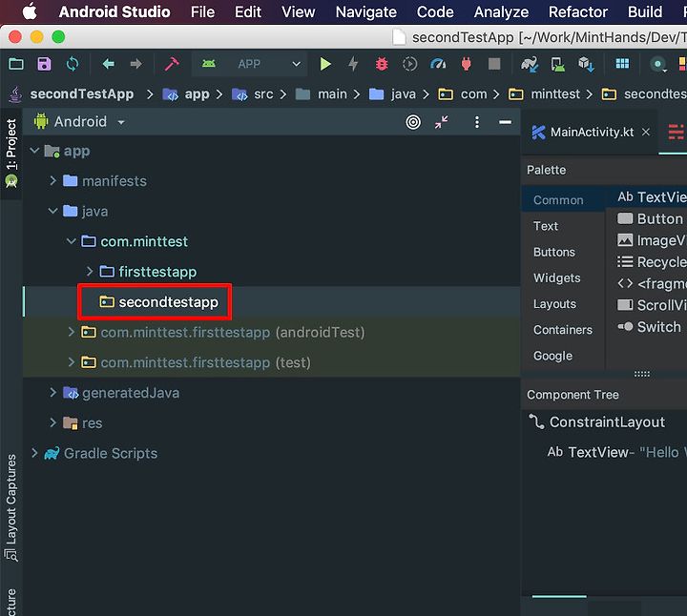Collapse all with inward arrows icon
Image resolution: width=687 pixels, height=616 pixels.
point(441,122)
